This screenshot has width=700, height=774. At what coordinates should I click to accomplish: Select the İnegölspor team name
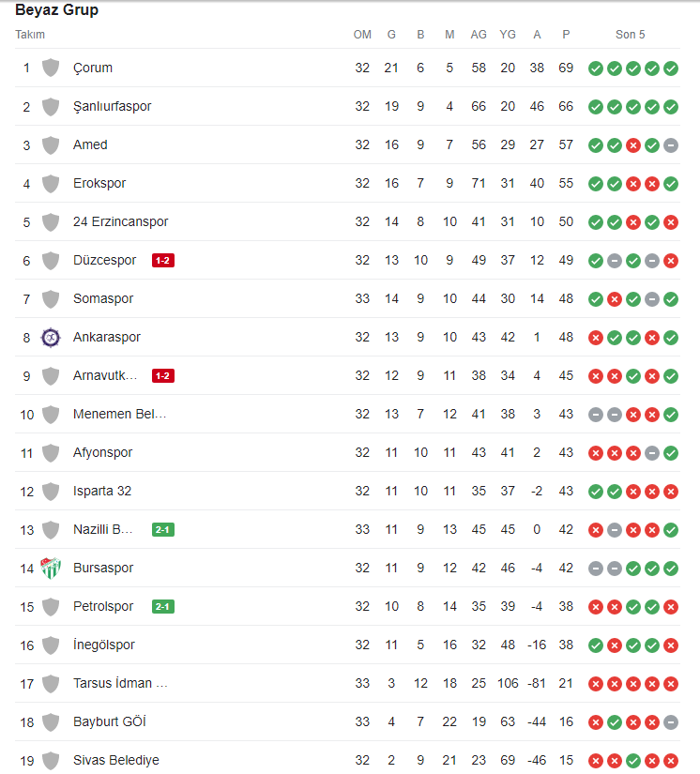coord(104,645)
